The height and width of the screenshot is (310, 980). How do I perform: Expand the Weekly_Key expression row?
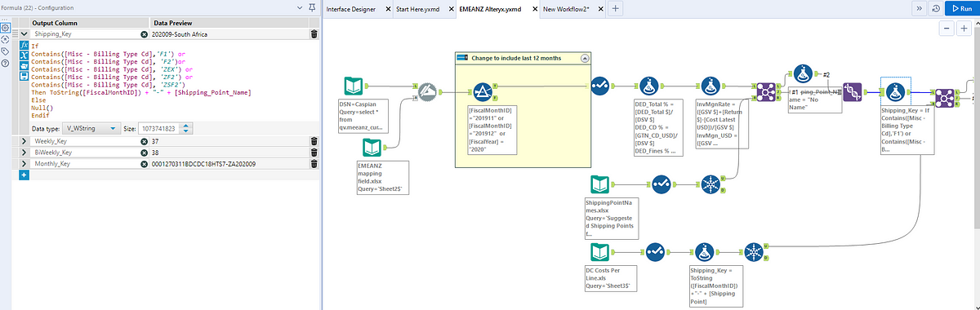click(x=24, y=141)
